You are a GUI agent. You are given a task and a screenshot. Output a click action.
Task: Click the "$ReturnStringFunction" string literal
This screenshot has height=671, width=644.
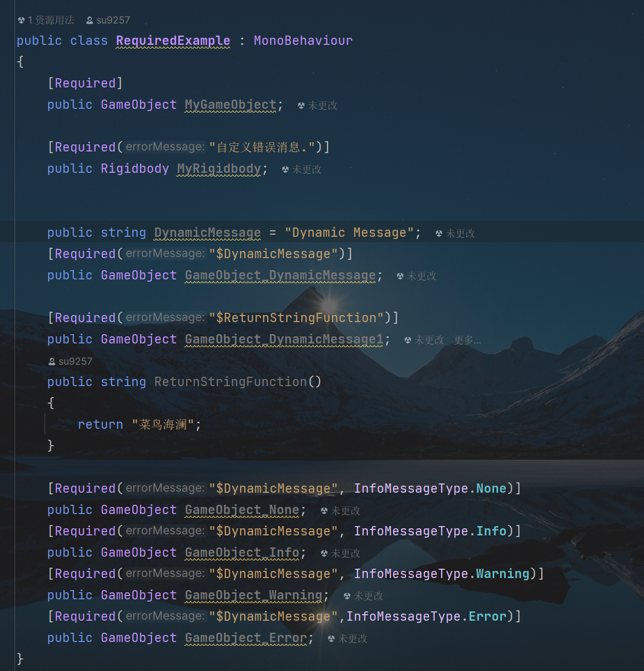pos(296,318)
